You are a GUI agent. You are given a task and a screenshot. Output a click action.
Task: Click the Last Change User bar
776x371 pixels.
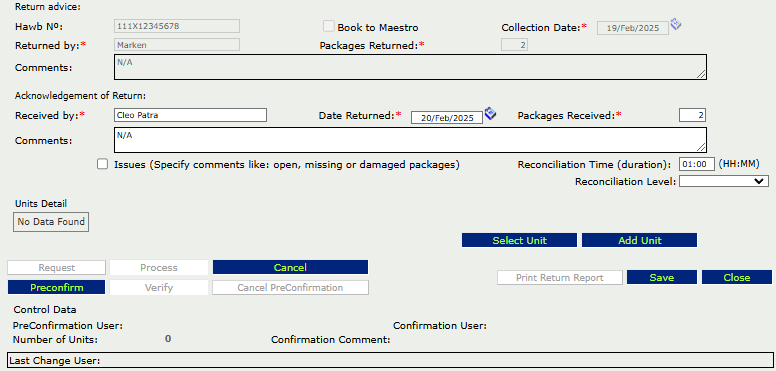(x=389, y=360)
